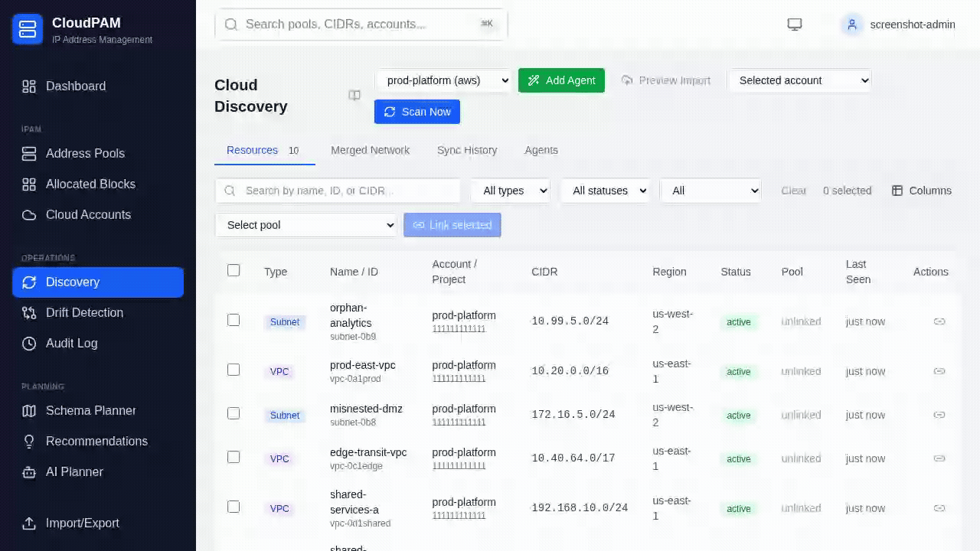
Task: Open the documentation book icon beside Cloud Discovery
Action: pos(354,96)
